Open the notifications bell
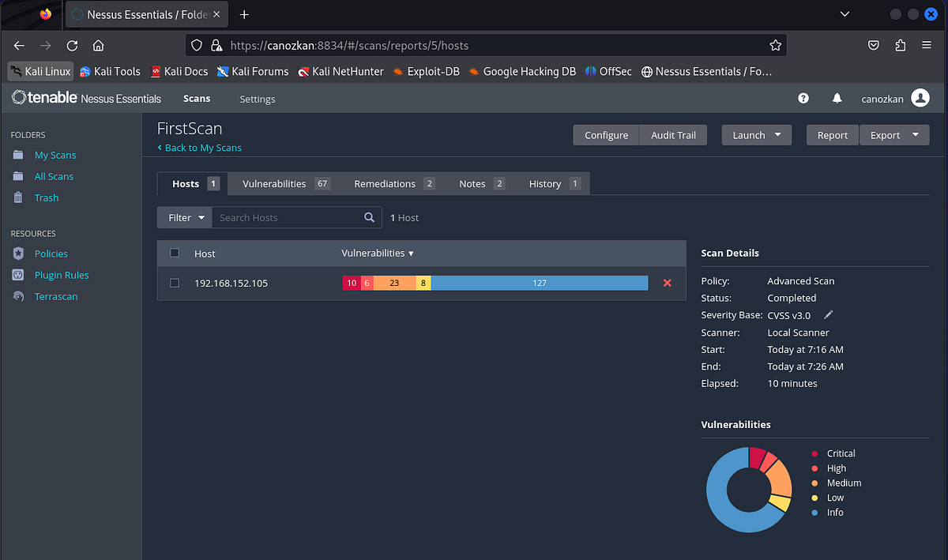 (837, 98)
